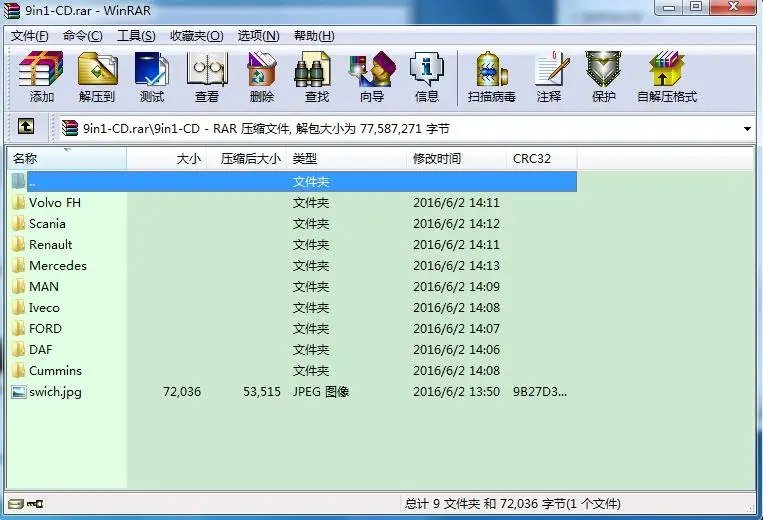Select the MAN folder row
The height and width of the screenshot is (520, 763).
(292, 287)
